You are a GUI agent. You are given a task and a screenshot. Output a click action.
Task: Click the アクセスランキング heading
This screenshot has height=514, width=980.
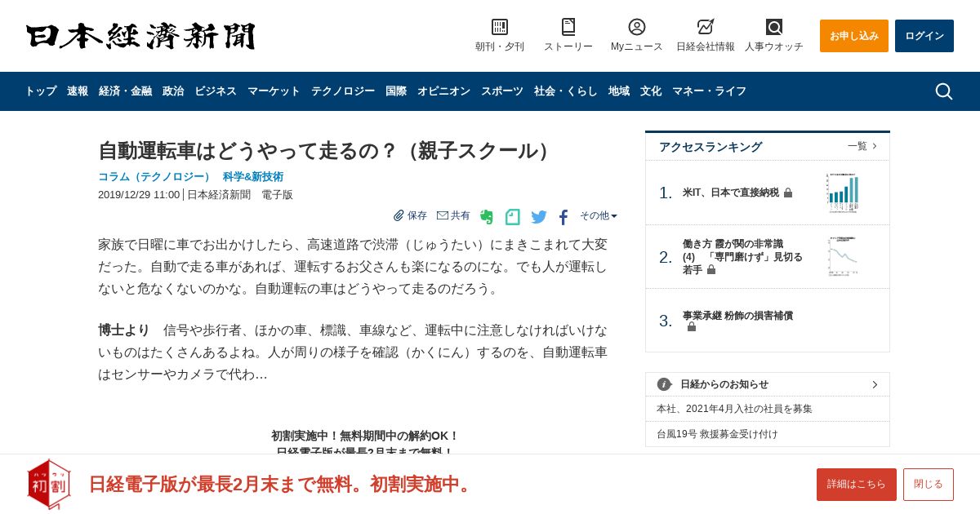710,147
